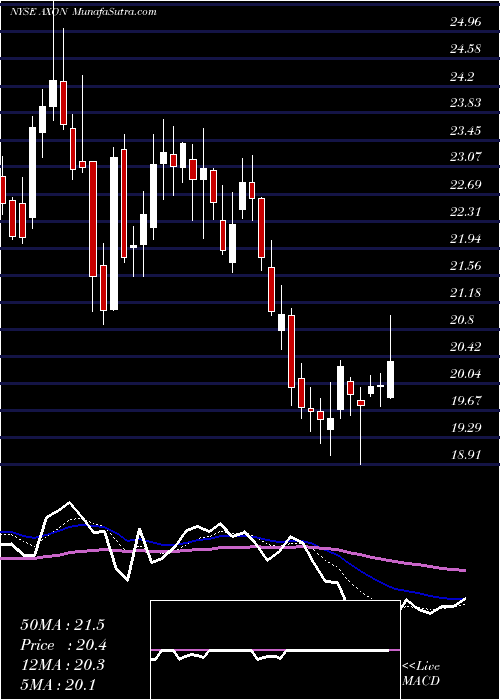
Task: Select the 24.96 price axis label
Action: (465, 21)
